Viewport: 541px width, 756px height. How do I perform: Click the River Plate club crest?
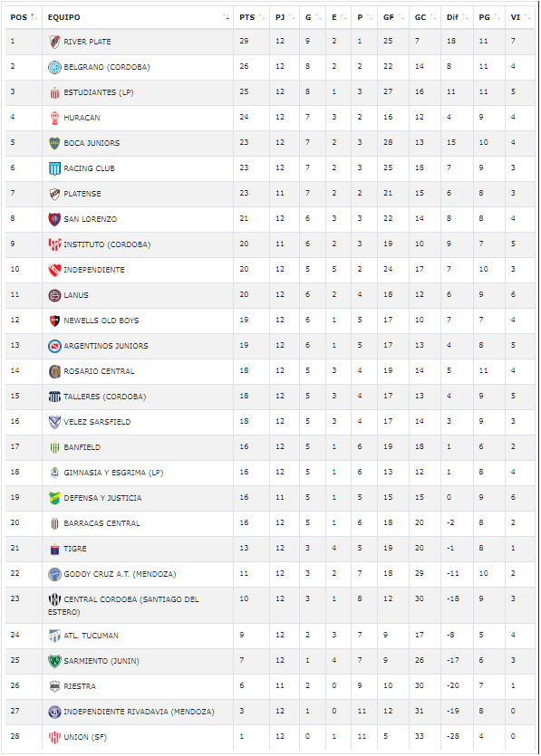tap(54, 42)
